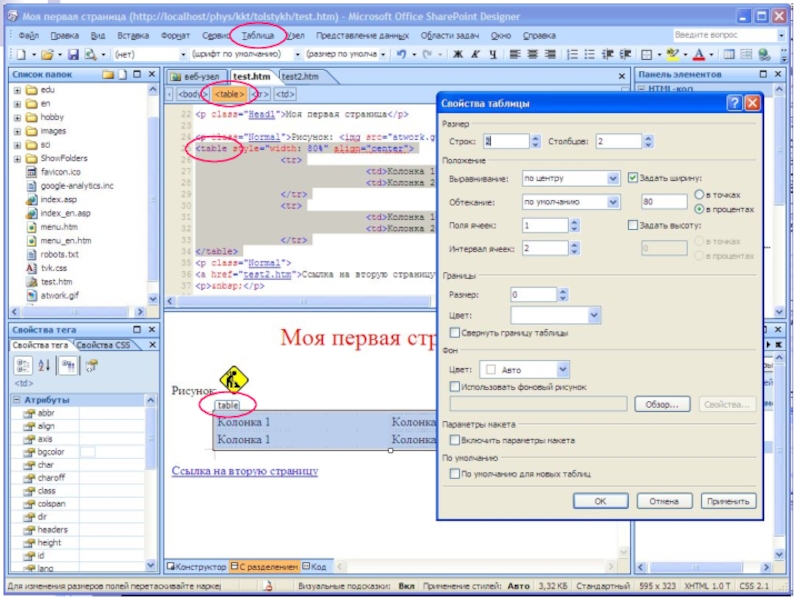800x600 pixels.
Task: Switch to 'Конструктор' view tab
Action: pos(197,567)
